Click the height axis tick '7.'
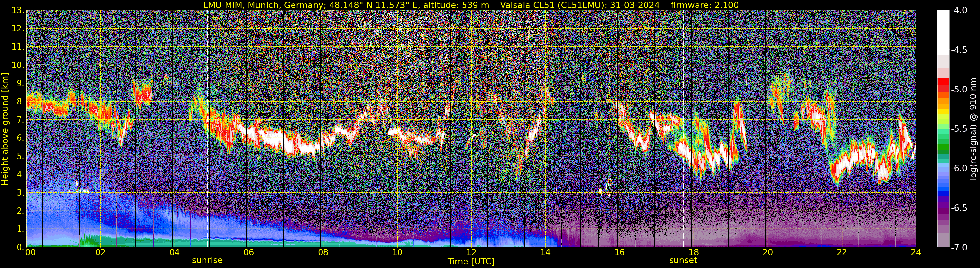This screenshot has width=980, height=268. (20, 120)
